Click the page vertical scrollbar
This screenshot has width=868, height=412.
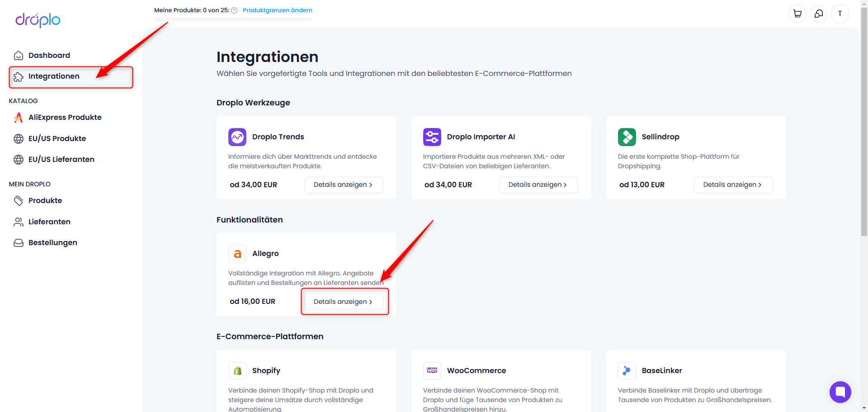tap(864, 121)
